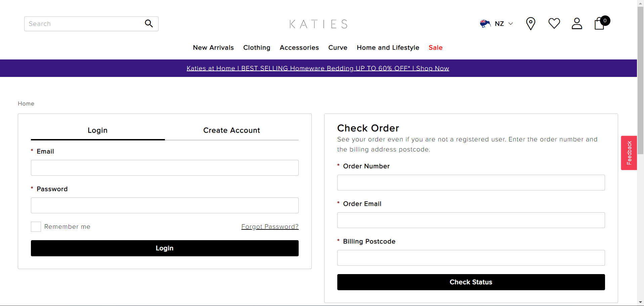Click the Check Status button
This screenshot has height=306, width=644.
(x=471, y=282)
